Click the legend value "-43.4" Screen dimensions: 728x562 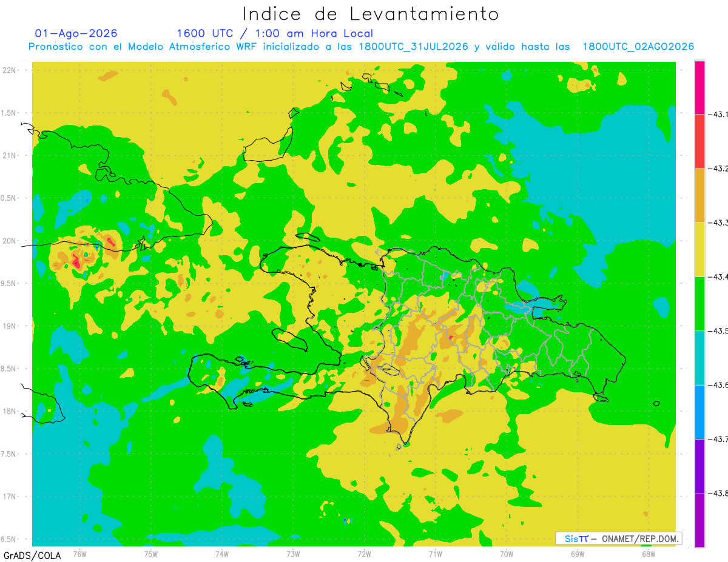pyautogui.click(x=718, y=277)
